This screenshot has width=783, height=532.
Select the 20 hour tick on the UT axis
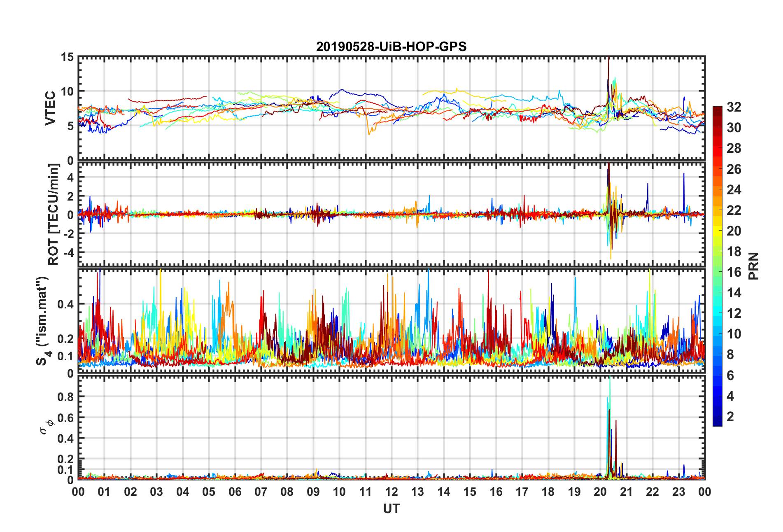[x=600, y=492]
